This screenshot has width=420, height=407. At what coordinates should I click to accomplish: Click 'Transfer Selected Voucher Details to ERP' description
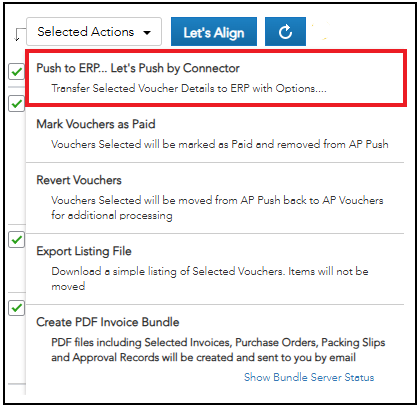click(x=189, y=88)
